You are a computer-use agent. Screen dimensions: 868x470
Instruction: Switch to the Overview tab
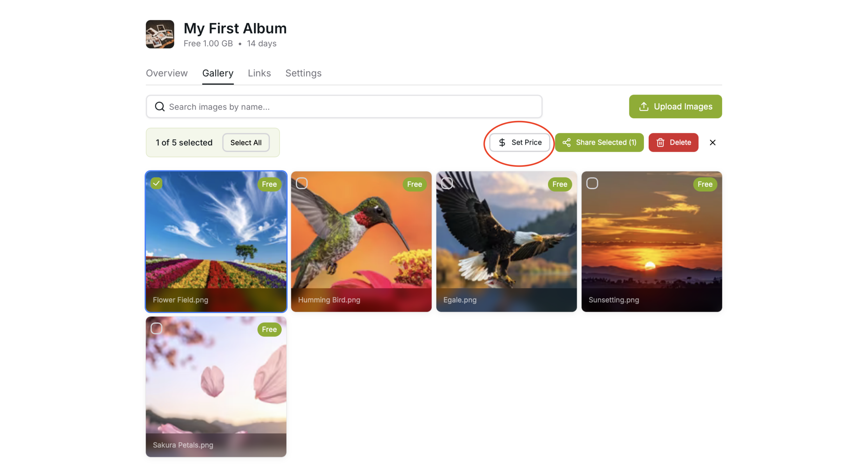[166, 73]
